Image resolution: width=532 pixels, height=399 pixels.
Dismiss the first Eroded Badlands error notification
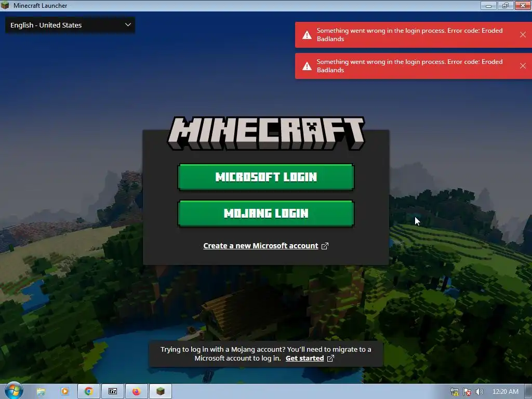[523, 35]
